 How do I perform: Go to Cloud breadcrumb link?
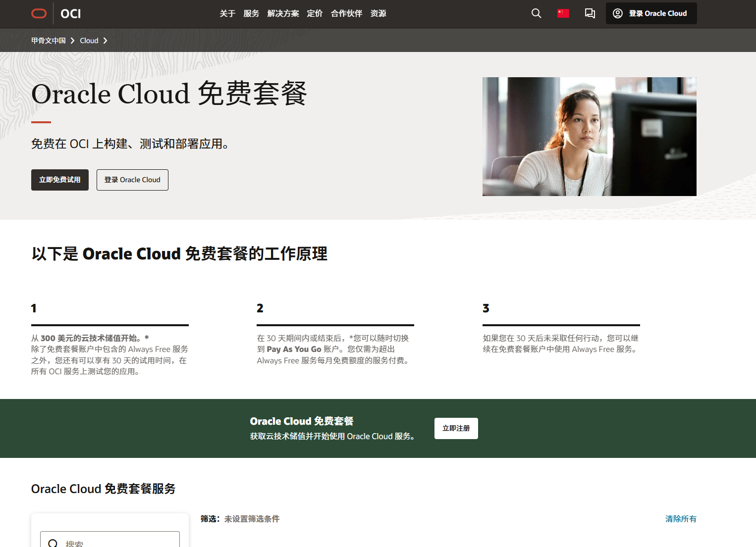(89, 41)
